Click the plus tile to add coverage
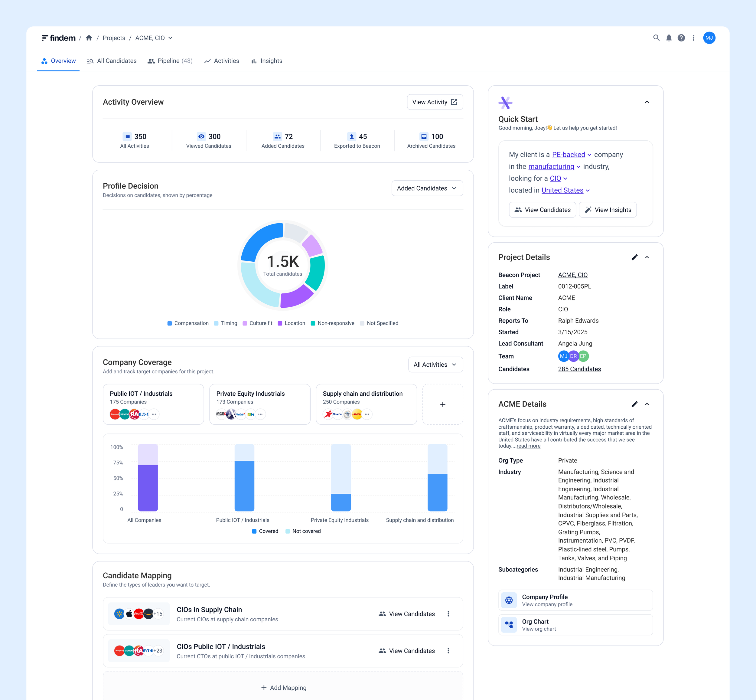The height and width of the screenshot is (700, 756). click(442, 404)
